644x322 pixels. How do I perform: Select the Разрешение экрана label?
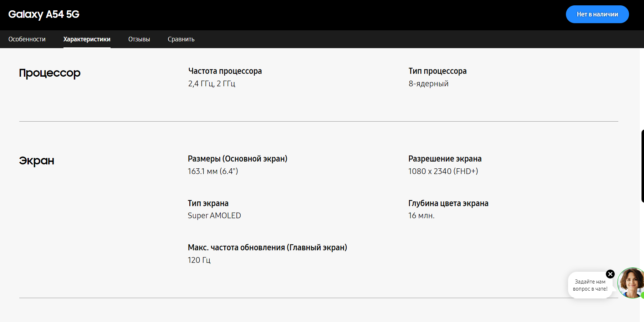pos(445,159)
